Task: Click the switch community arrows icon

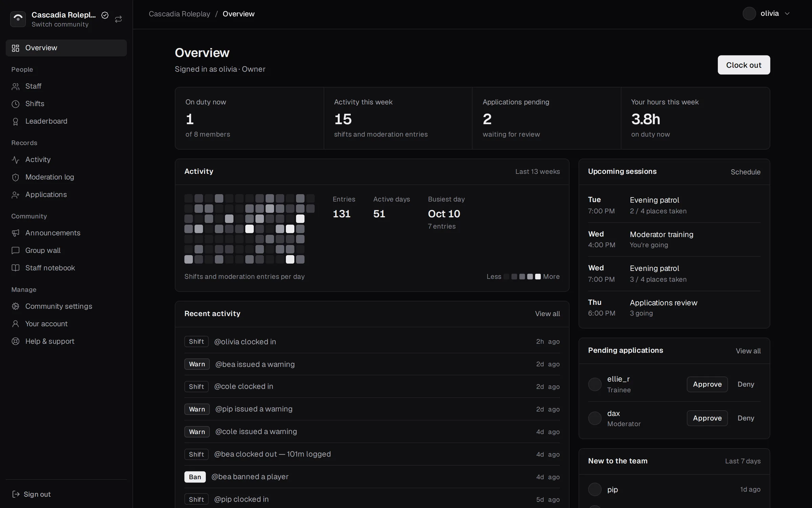Action: [x=118, y=19]
